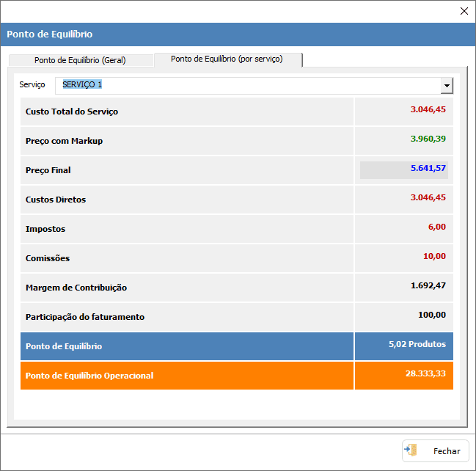
Task: Click the Comissões value 10,00
Action: coord(434,256)
